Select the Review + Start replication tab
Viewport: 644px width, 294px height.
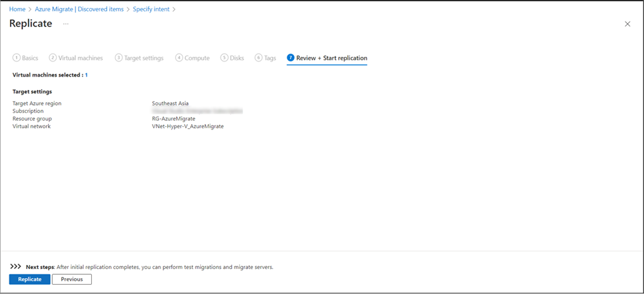[x=327, y=58]
